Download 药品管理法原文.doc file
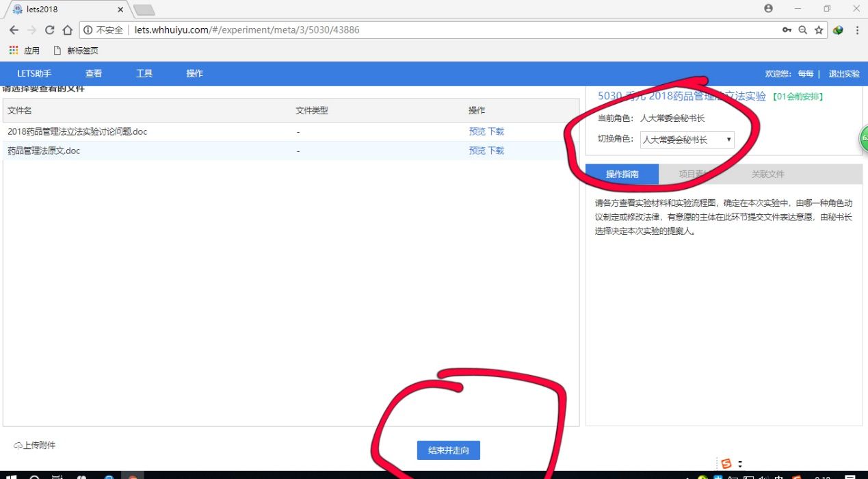Screen dimensions: 868x479 pyautogui.click(x=495, y=151)
